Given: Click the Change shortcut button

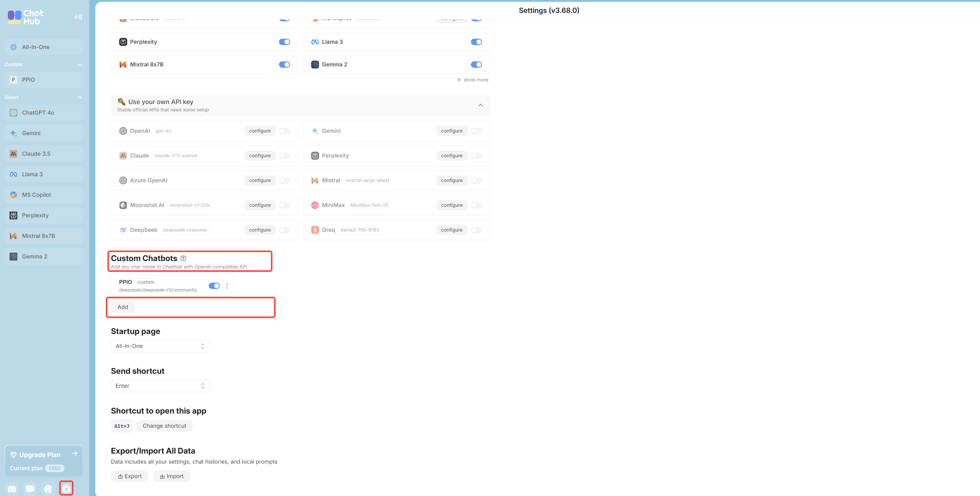Looking at the screenshot, I should [x=164, y=426].
